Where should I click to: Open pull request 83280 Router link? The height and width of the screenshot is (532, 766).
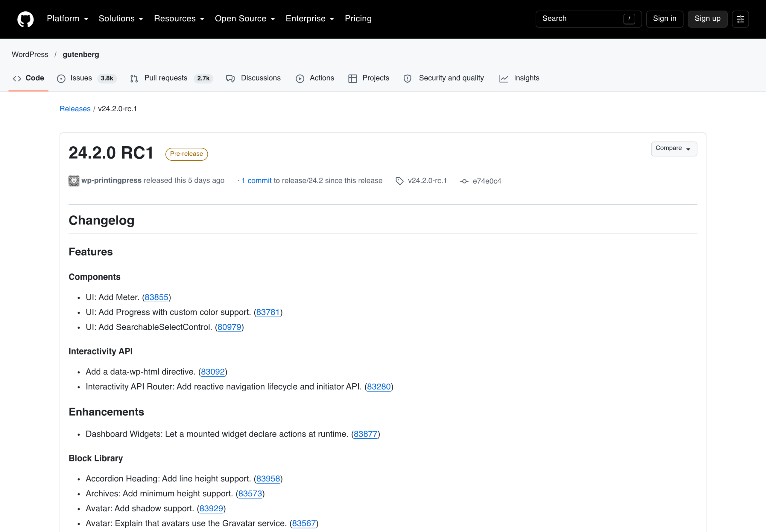pos(379,387)
